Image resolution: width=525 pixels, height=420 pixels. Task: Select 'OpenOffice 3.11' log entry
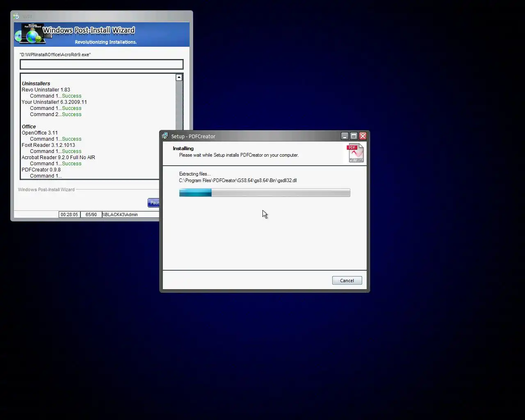pos(40,133)
